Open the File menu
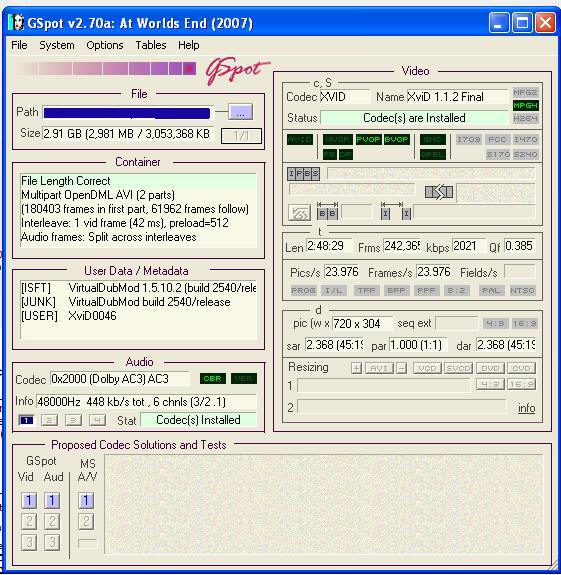Viewport: 561px width, 575px height. 19,45
